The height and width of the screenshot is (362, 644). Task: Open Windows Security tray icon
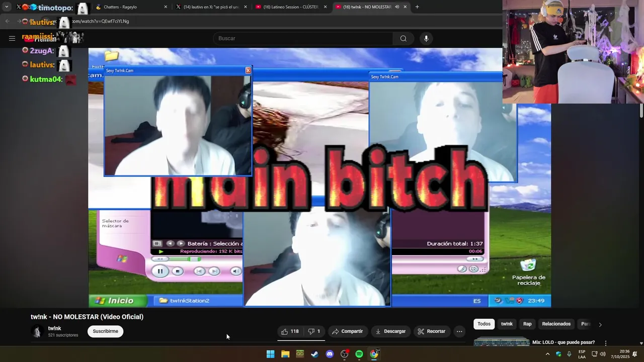pyautogui.click(x=558, y=354)
